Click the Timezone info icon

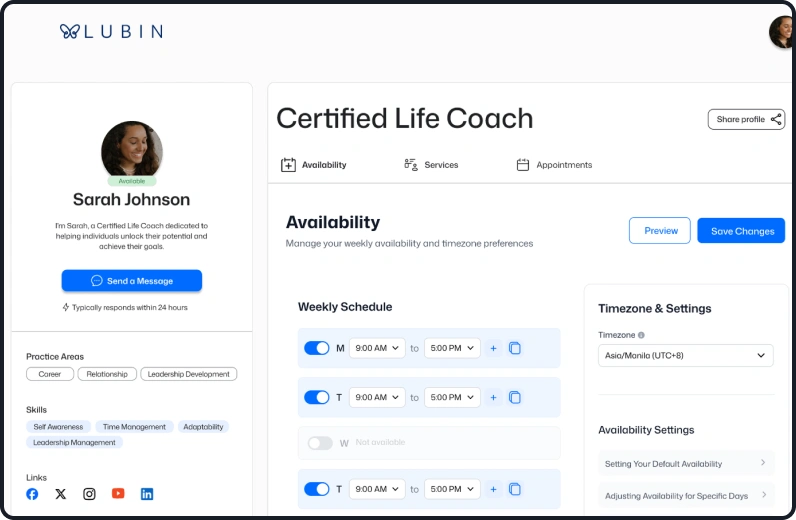click(x=641, y=336)
